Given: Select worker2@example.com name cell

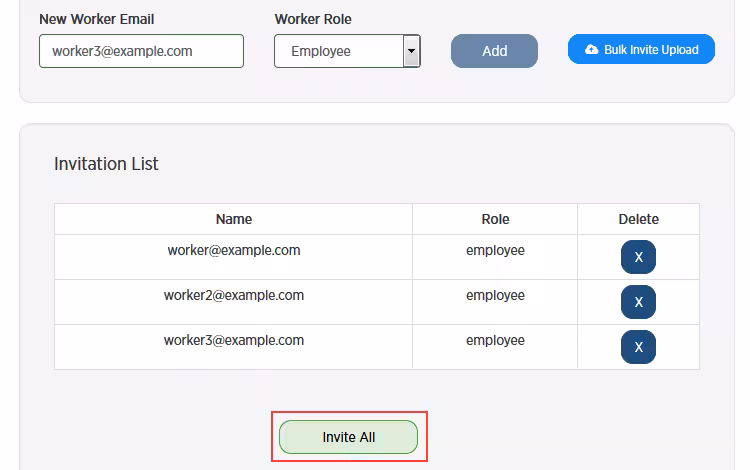Looking at the screenshot, I should (x=233, y=302).
